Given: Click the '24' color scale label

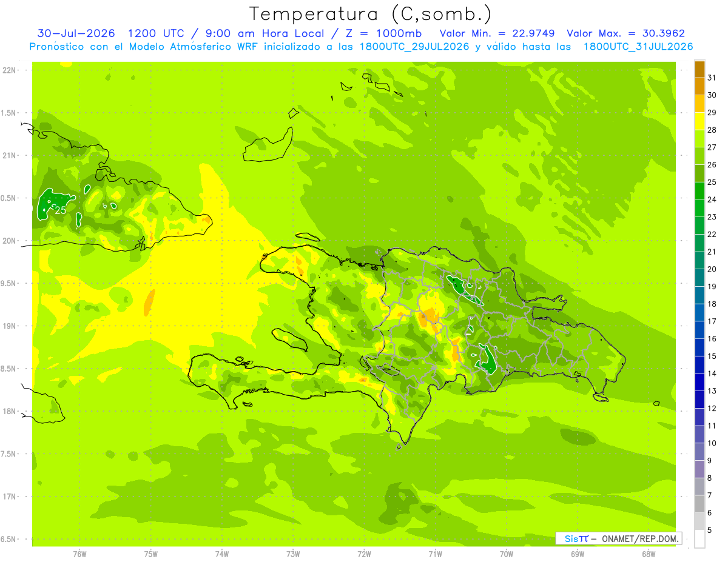Looking at the screenshot, I should tap(712, 199).
